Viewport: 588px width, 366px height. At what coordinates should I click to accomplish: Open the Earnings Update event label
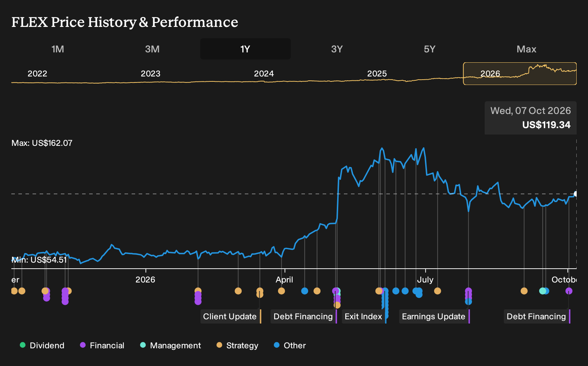click(x=434, y=316)
